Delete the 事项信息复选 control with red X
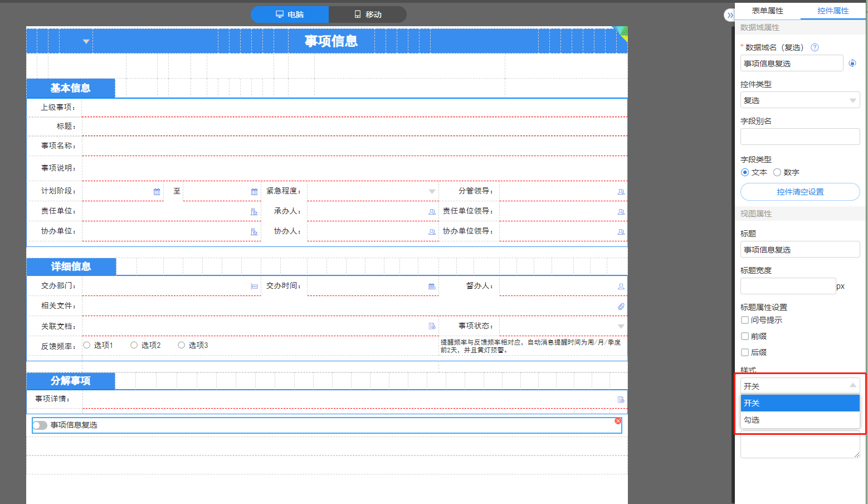 (x=618, y=421)
